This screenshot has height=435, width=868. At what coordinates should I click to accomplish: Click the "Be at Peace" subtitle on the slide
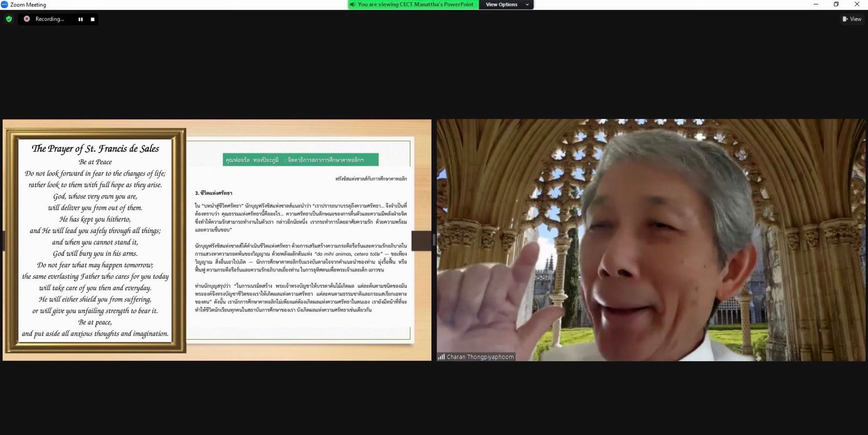point(95,162)
